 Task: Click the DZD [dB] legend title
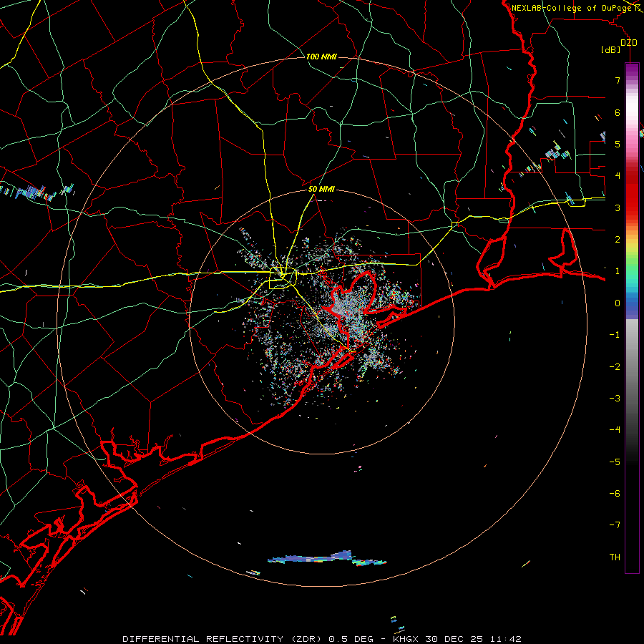tap(619, 46)
